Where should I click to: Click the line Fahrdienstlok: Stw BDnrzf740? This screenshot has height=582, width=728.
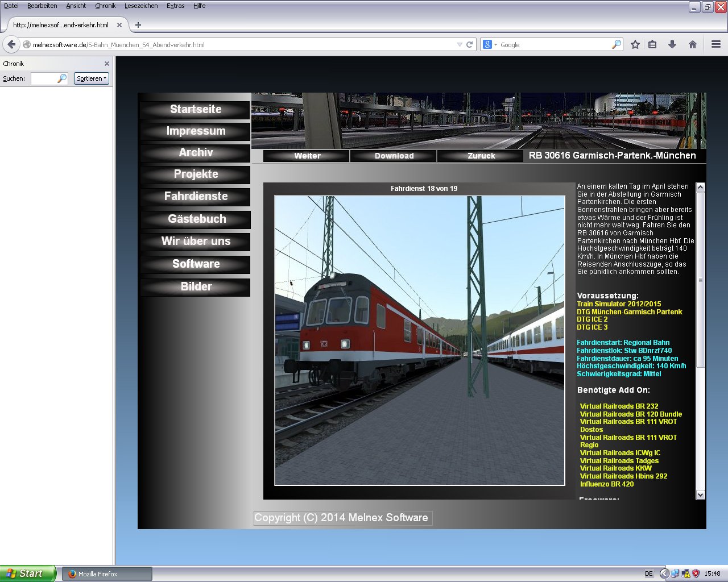point(624,351)
